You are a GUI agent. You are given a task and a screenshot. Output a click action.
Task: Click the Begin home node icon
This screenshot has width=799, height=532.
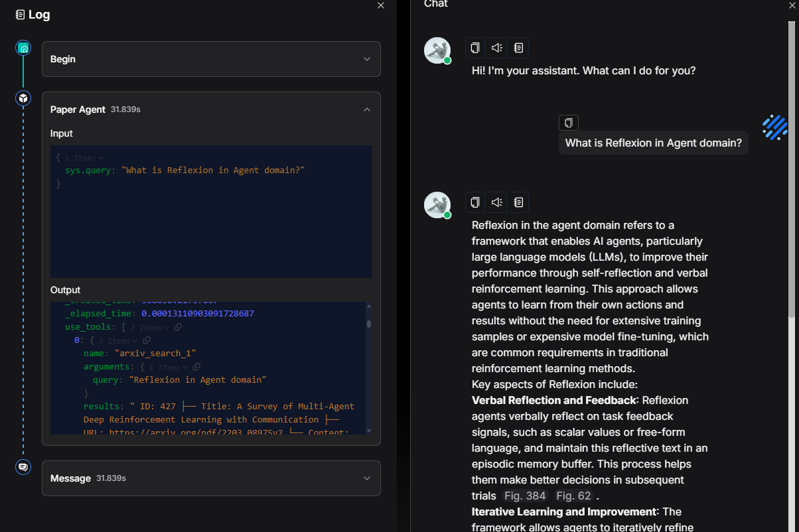[23, 48]
